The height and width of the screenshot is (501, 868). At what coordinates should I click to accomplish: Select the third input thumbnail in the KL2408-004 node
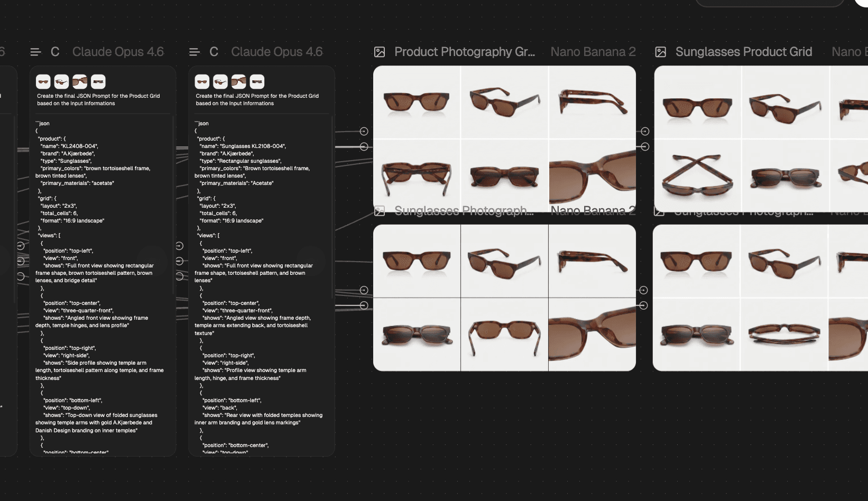coord(80,81)
